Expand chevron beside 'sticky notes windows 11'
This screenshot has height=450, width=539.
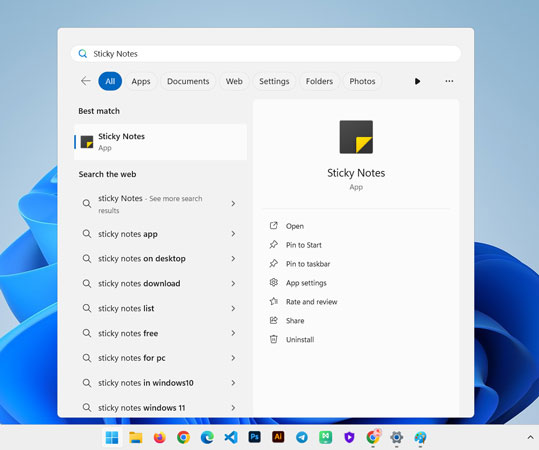click(x=233, y=408)
